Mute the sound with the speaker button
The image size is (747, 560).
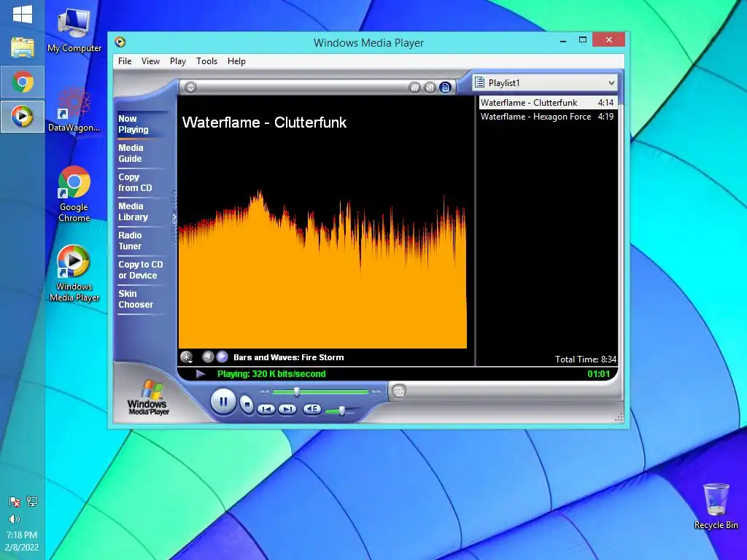click(x=312, y=408)
